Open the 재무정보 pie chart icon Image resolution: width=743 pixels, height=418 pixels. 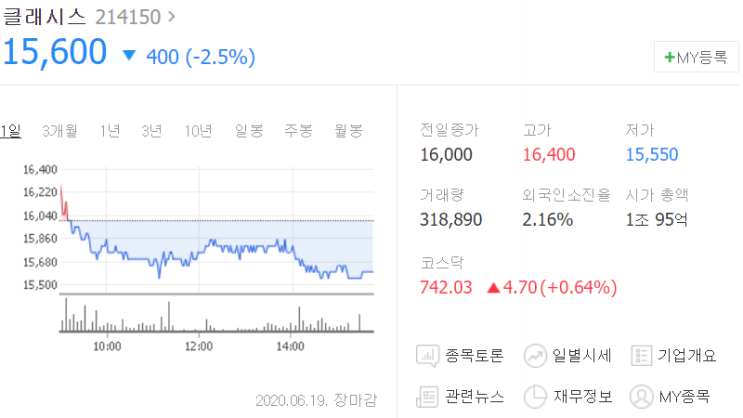pos(535,397)
